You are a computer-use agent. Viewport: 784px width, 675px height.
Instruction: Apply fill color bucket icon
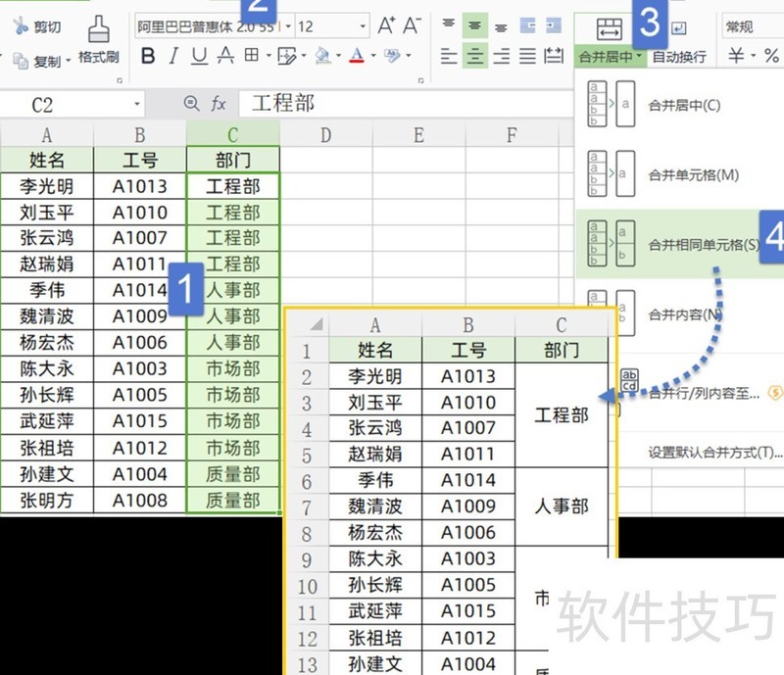[x=322, y=56]
